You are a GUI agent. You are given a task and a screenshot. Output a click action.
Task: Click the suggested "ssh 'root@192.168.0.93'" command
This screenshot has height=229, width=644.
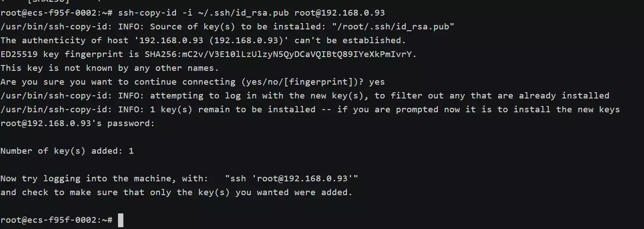(291, 179)
